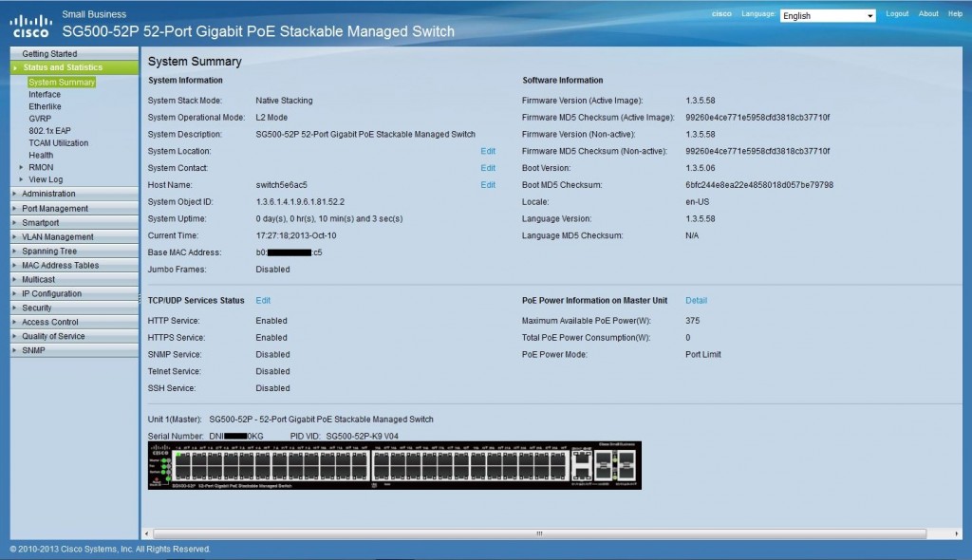This screenshot has height=560, width=972.
Task: Click the HTTPS Service 'Enabled' value
Action: 271,338
